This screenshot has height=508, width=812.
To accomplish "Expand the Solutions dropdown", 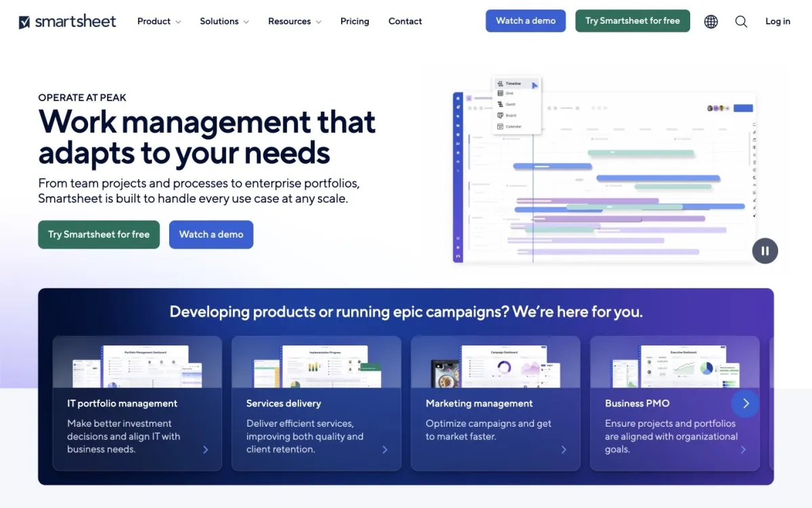I will (x=224, y=21).
